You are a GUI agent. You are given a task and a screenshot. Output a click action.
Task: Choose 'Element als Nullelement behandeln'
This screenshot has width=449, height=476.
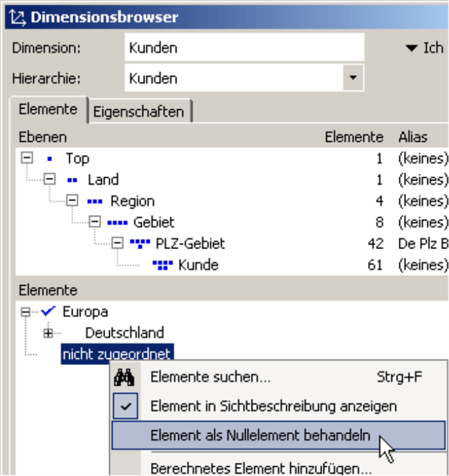pyautogui.click(x=260, y=435)
